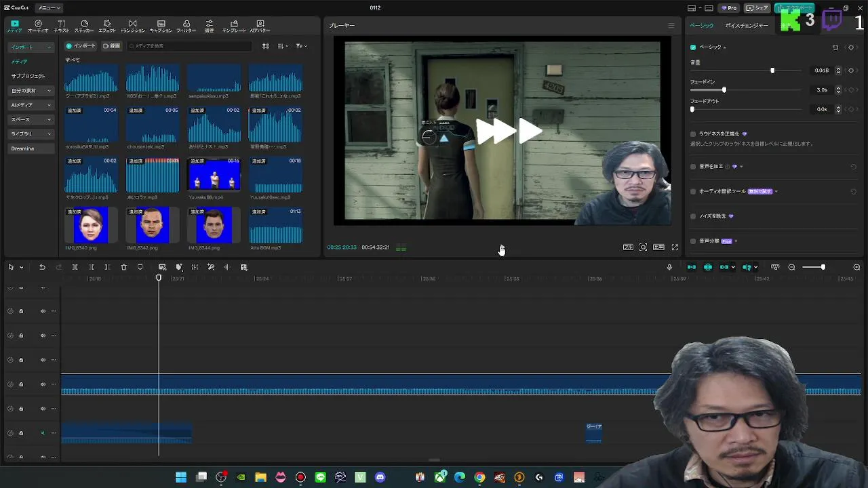Viewport: 868px width, 488px height.
Task: Enable ノイズを除去 checkbox
Action: pyautogui.click(x=693, y=216)
